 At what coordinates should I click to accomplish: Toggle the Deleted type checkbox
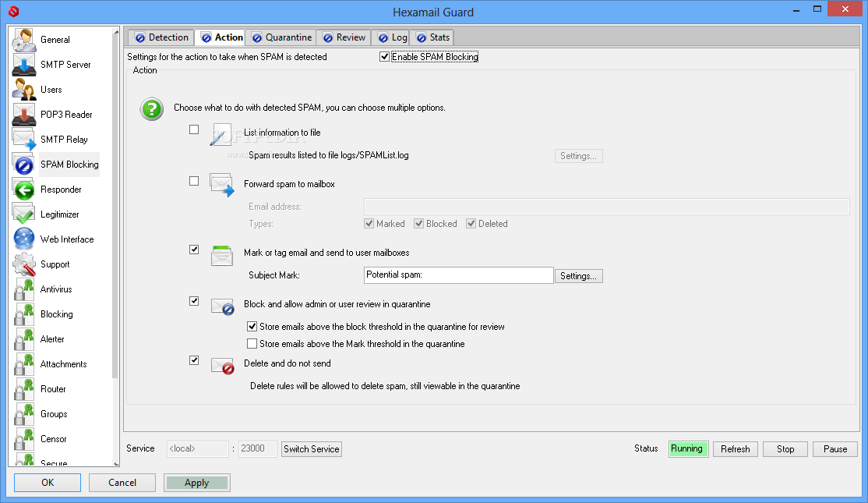(x=471, y=223)
